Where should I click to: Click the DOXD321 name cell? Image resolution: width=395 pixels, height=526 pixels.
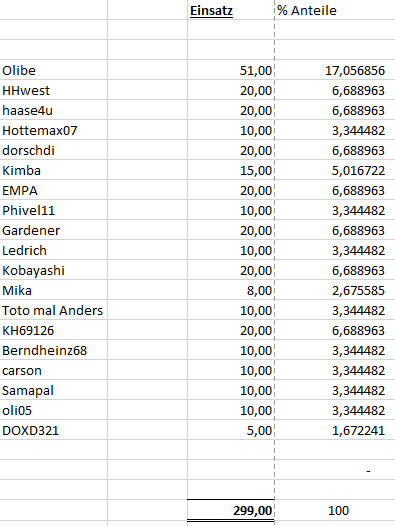click(x=54, y=430)
